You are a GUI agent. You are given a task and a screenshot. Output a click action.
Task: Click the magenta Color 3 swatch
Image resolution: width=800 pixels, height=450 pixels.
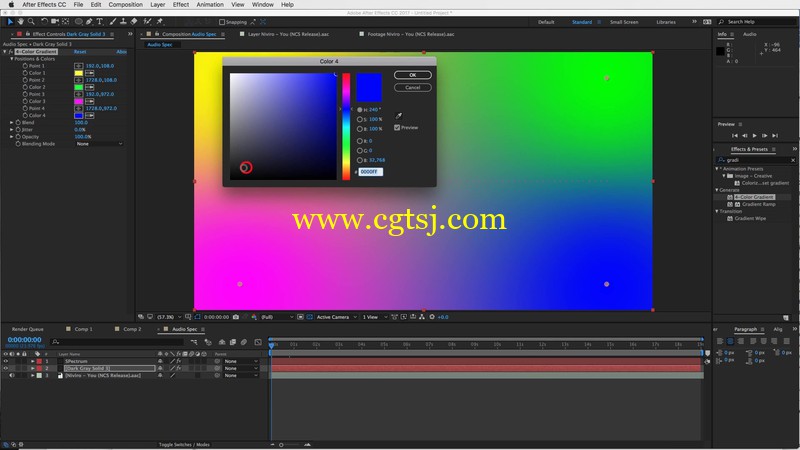pyautogui.click(x=79, y=102)
